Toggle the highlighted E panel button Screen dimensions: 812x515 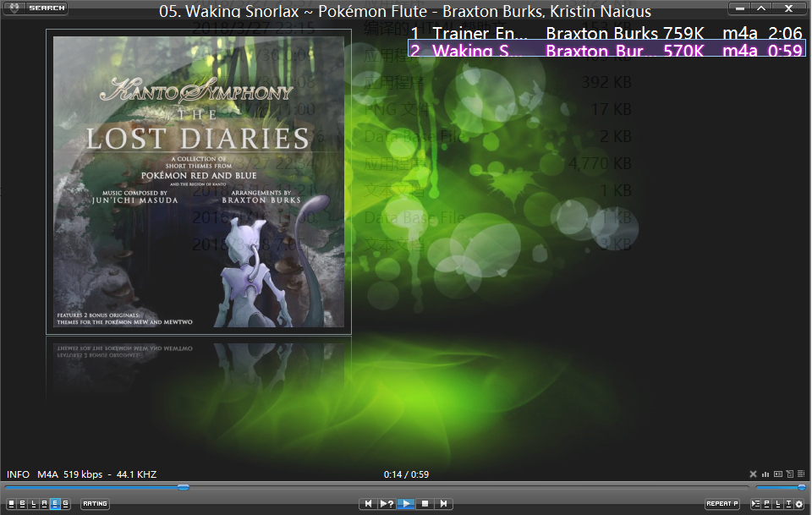click(x=55, y=504)
